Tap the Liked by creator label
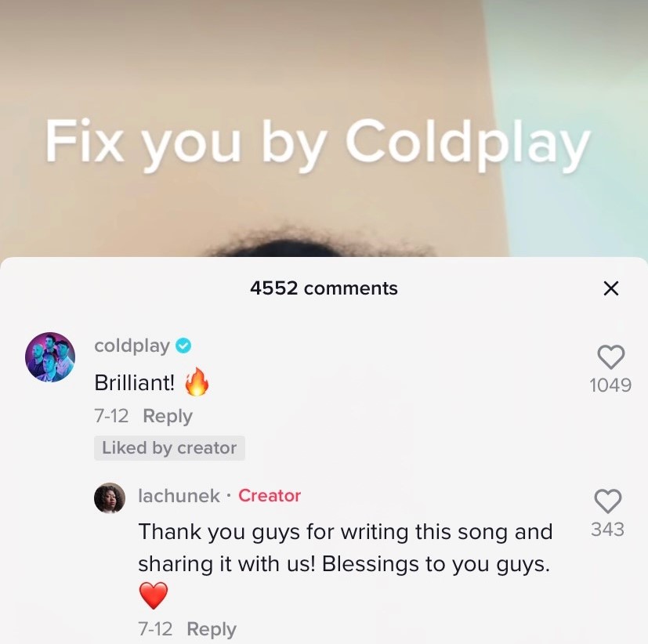 [169, 448]
